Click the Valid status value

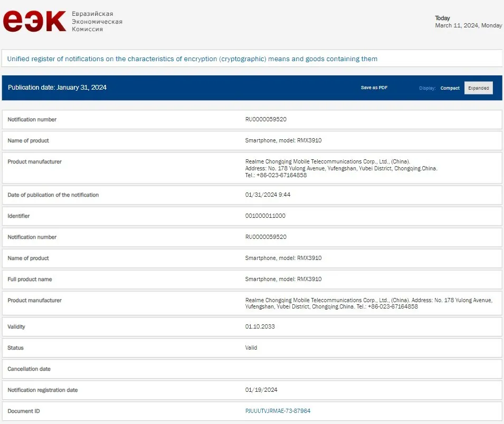pyautogui.click(x=251, y=348)
